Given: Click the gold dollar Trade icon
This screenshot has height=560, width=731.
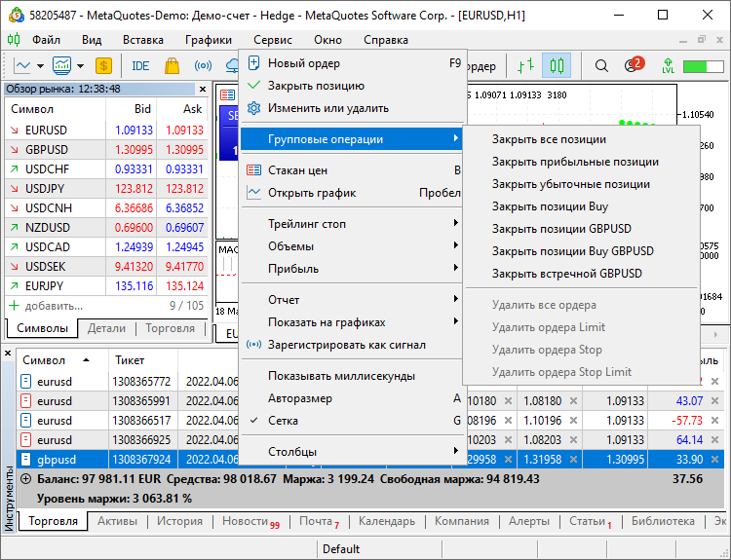Looking at the screenshot, I should pyautogui.click(x=103, y=65).
